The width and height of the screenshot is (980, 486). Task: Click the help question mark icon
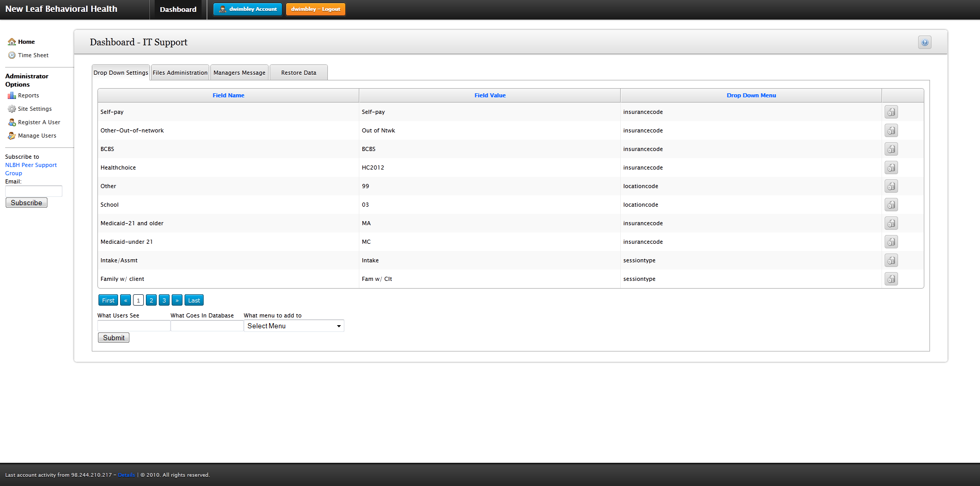point(924,42)
